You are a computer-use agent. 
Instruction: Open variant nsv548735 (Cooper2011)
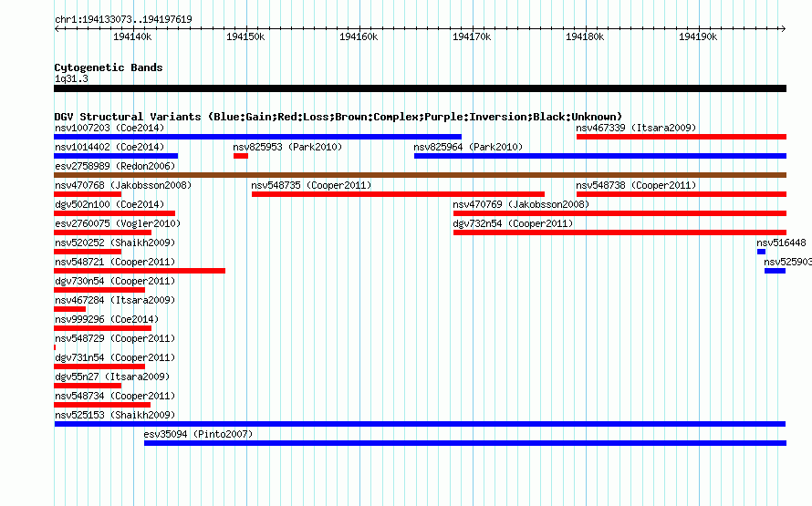(x=311, y=185)
